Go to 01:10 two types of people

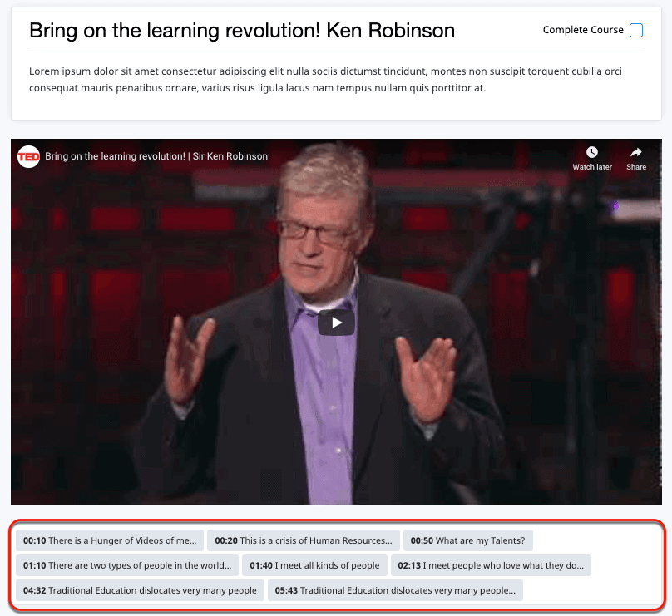127,565
